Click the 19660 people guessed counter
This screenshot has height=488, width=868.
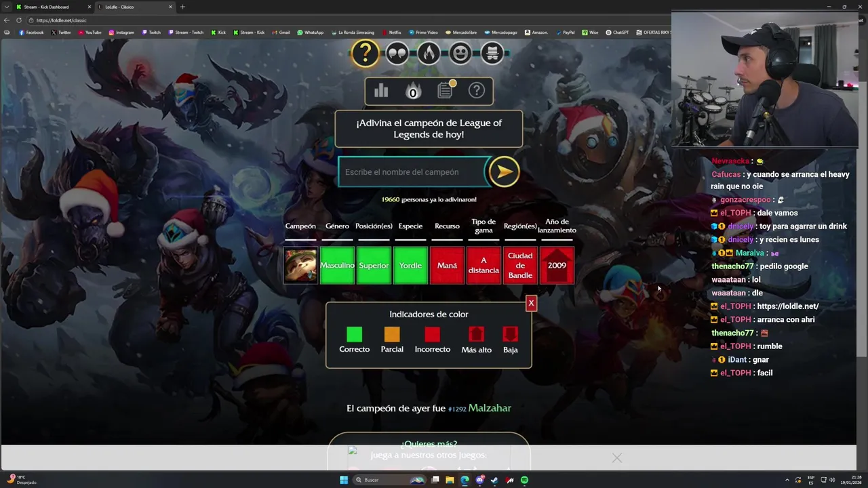[x=429, y=199]
